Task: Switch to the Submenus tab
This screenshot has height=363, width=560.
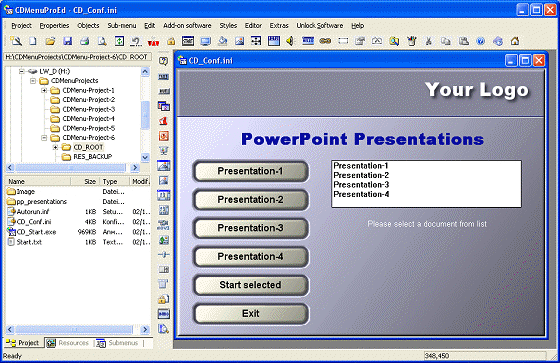Action: (x=117, y=343)
